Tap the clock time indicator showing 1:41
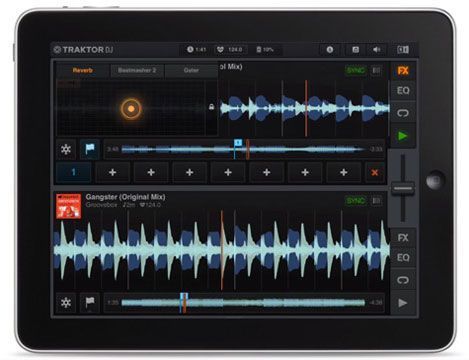The height and width of the screenshot is (360, 469). tap(196, 50)
